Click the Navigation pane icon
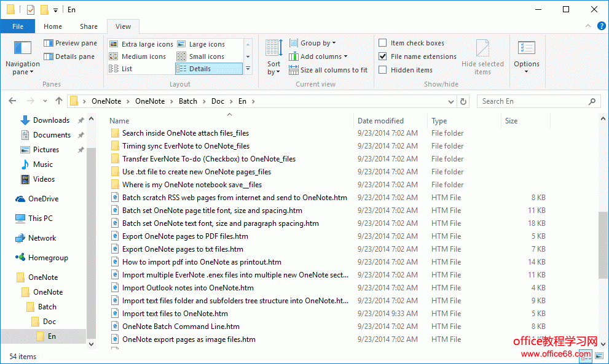This screenshot has height=364, width=609. 22,48
